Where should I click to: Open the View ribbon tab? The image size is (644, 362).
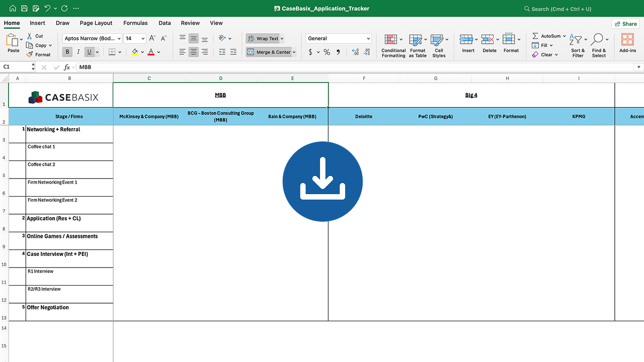216,23
